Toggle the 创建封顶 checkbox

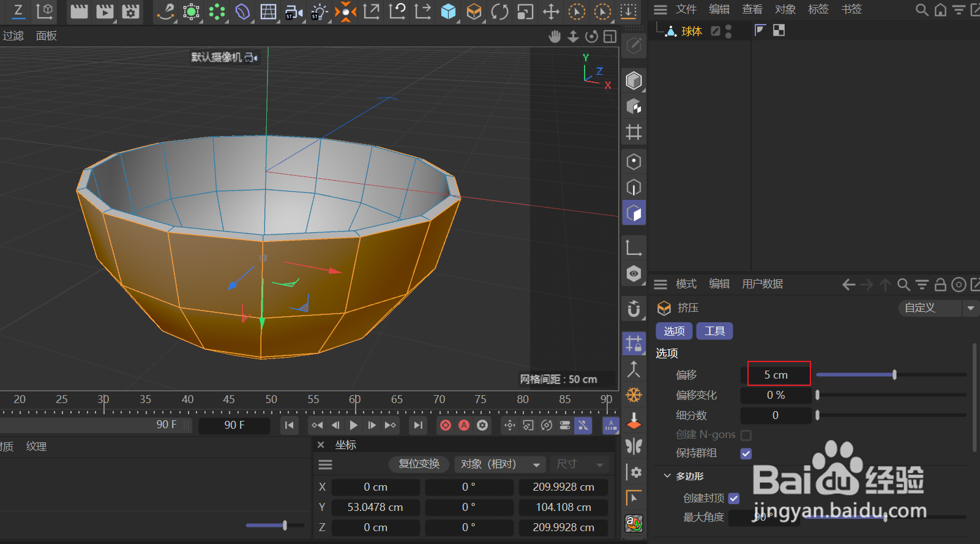tap(734, 499)
